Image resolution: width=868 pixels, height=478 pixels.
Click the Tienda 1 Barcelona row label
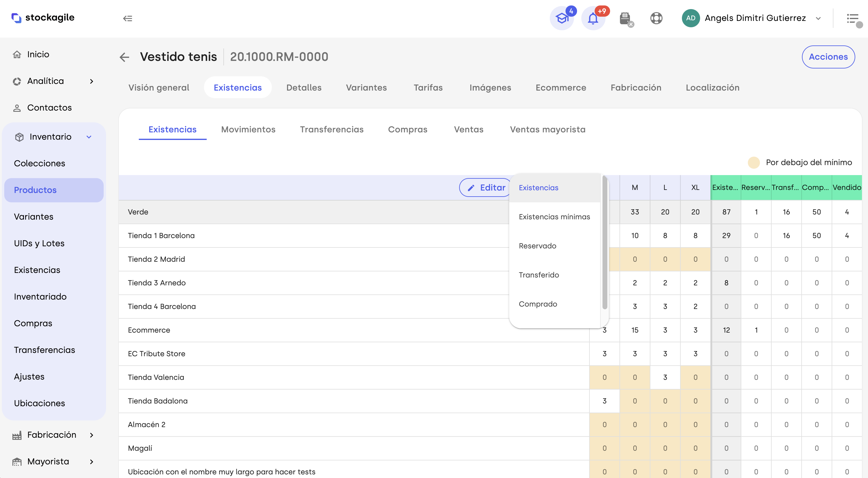tap(161, 235)
